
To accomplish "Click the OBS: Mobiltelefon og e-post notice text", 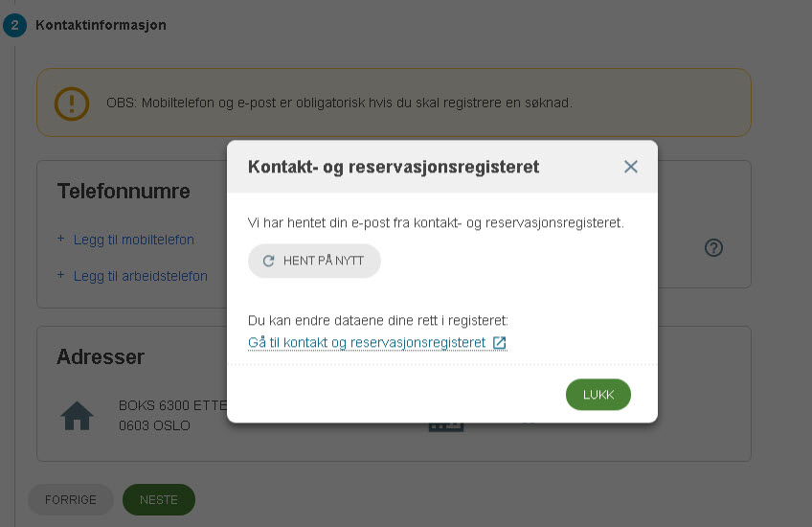I will coord(339,103).
